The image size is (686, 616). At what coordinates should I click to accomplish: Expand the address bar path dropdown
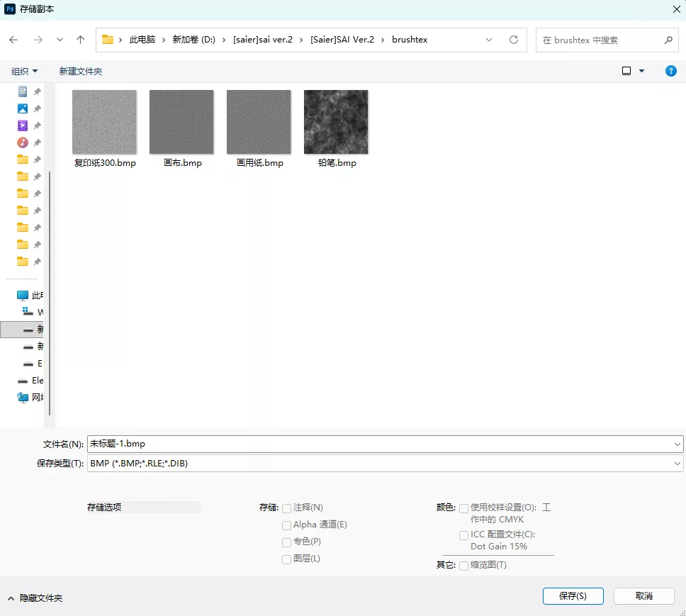[489, 40]
